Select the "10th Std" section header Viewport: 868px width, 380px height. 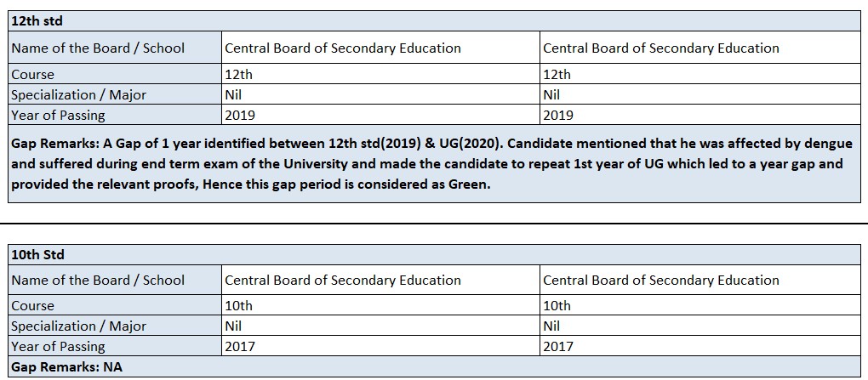[37, 254]
